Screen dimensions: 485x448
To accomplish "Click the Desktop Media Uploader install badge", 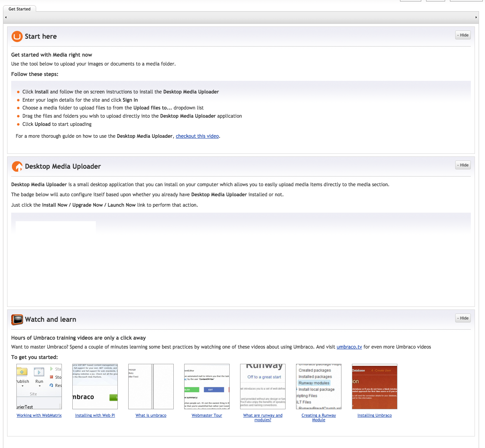I will point(56,227).
